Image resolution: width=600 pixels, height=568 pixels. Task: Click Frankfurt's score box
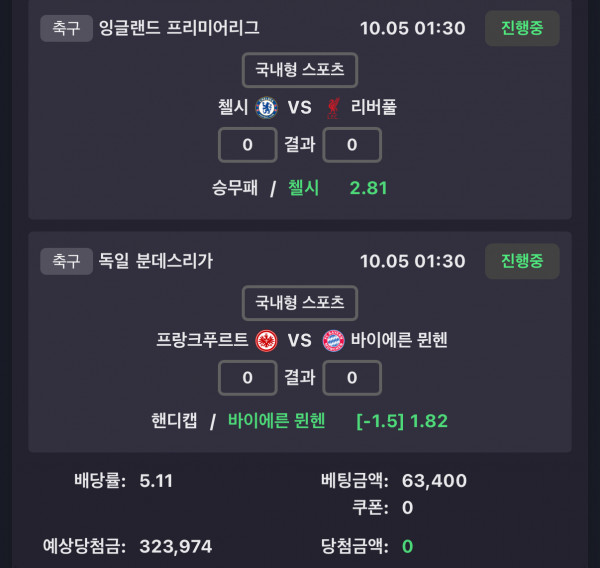[x=247, y=378]
